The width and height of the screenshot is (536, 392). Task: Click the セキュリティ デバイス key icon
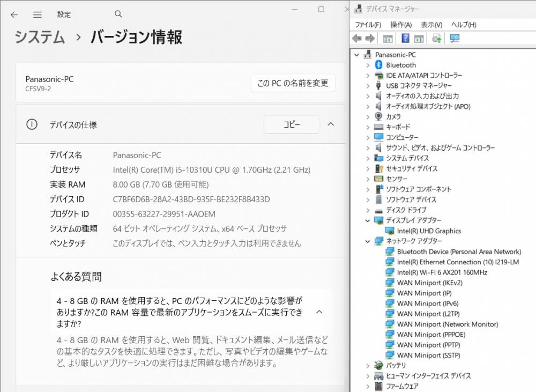pyautogui.click(x=379, y=168)
